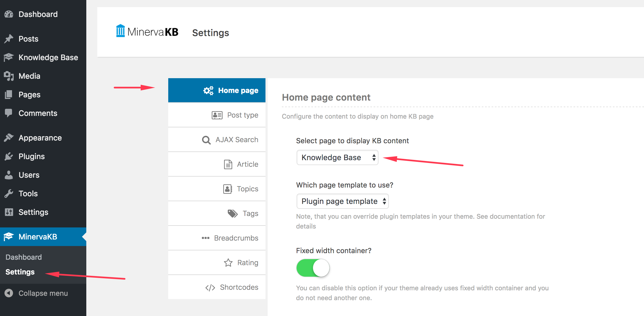Image resolution: width=644 pixels, height=316 pixels.
Task: Open the Knowledge Base page dropdown
Action: point(337,157)
